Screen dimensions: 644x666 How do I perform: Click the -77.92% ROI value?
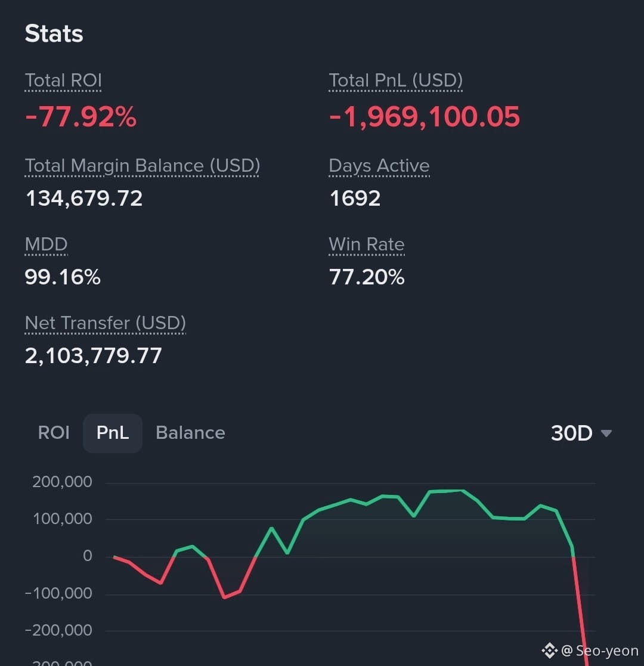(x=80, y=117)
